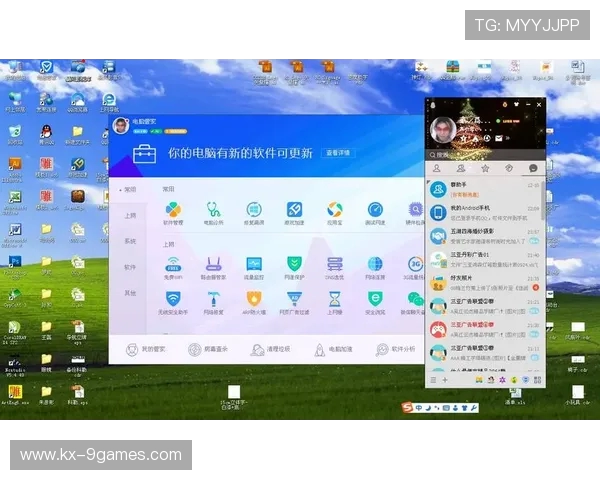
Task: Click the user avatar in 电脑管家 header
Action: [121, 126]
